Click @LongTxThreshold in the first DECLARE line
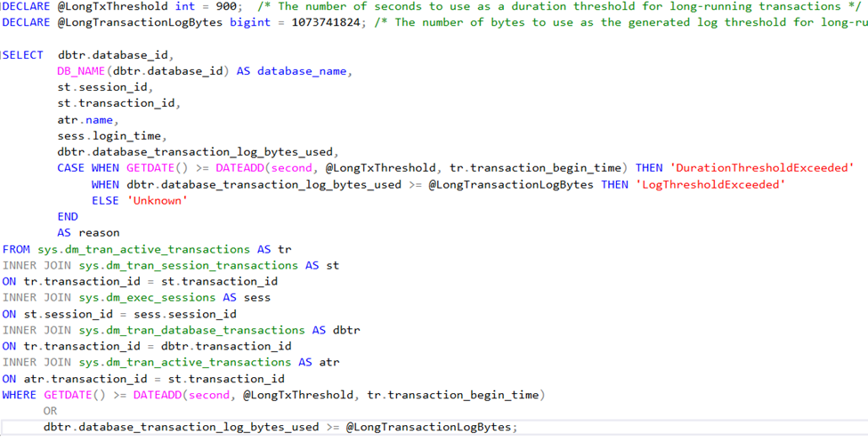This screenshot has height=442, width=868. click(x=112, y=6)
